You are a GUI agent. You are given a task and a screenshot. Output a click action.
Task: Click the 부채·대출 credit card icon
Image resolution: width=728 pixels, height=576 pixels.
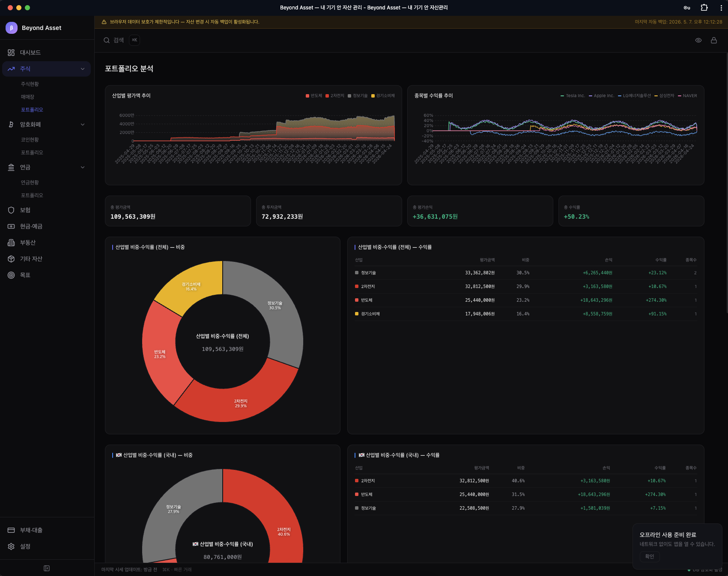coord(11,530)
